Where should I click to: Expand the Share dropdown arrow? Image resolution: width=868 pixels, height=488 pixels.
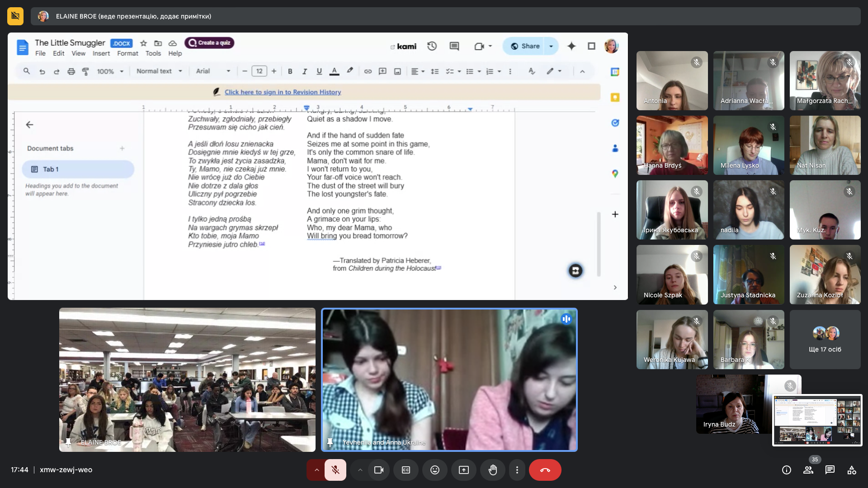(x=551, y=46)
